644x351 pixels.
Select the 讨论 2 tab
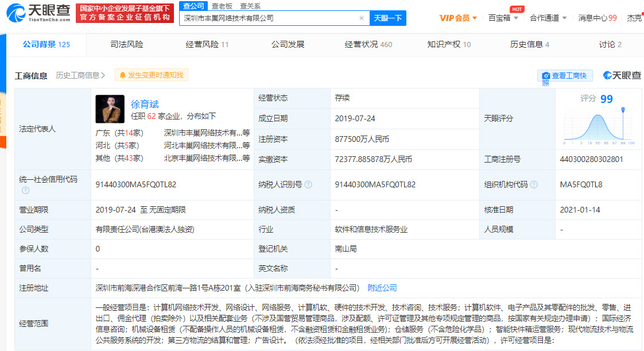610,44
